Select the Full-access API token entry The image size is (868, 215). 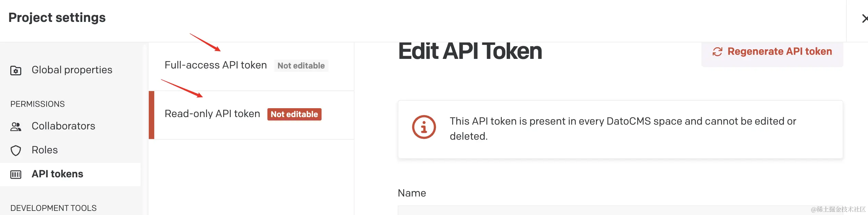pos(216,65)
